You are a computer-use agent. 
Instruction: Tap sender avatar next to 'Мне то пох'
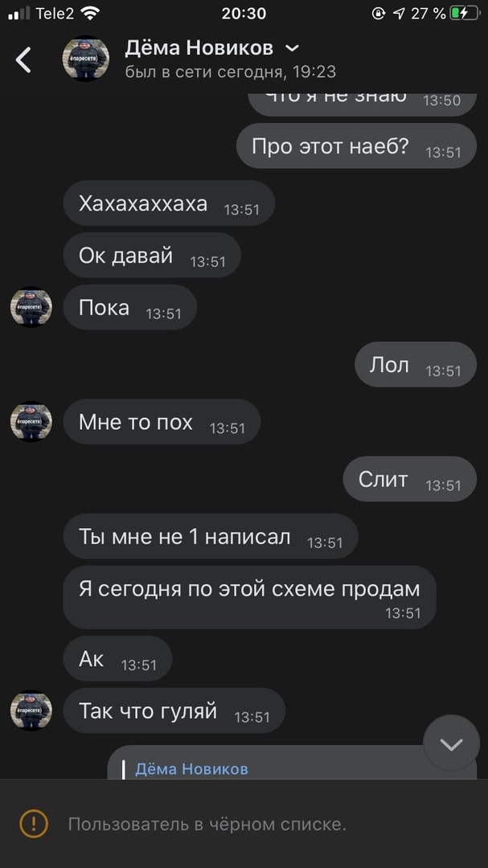click(31, 422)
